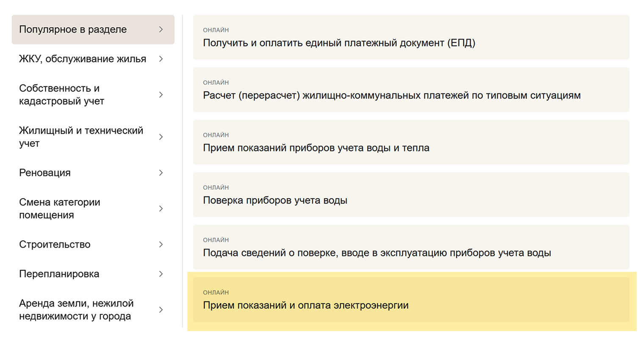Image resolution: width=644 pixels, height=358 pixels.
Task: Open 'Подача сведений о поверке' service card
Action: [x=377, y=253]
